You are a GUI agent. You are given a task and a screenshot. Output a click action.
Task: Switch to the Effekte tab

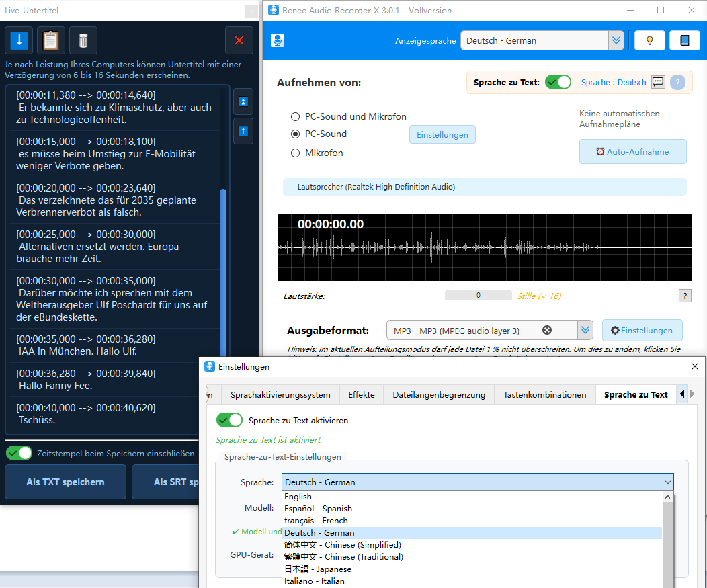(x=361, y=394)
